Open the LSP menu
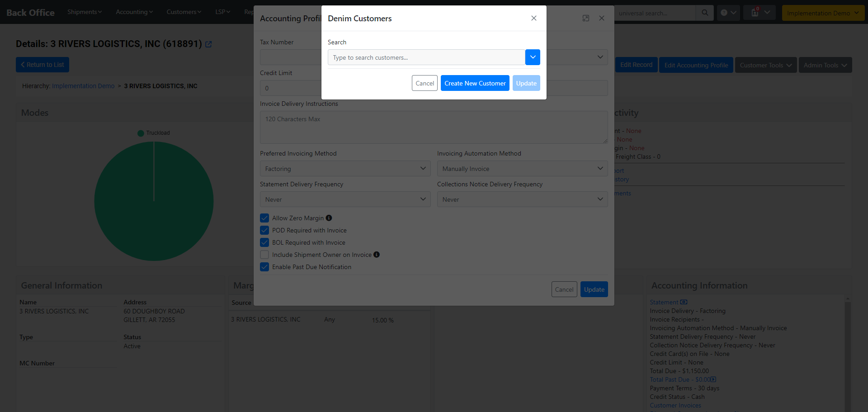 tap(223, 12)
